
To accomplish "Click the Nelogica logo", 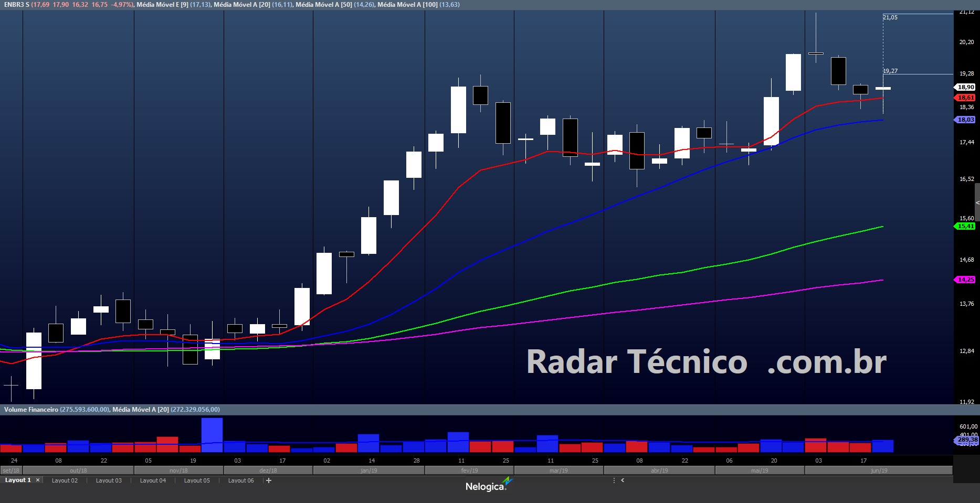I will 488,485.
